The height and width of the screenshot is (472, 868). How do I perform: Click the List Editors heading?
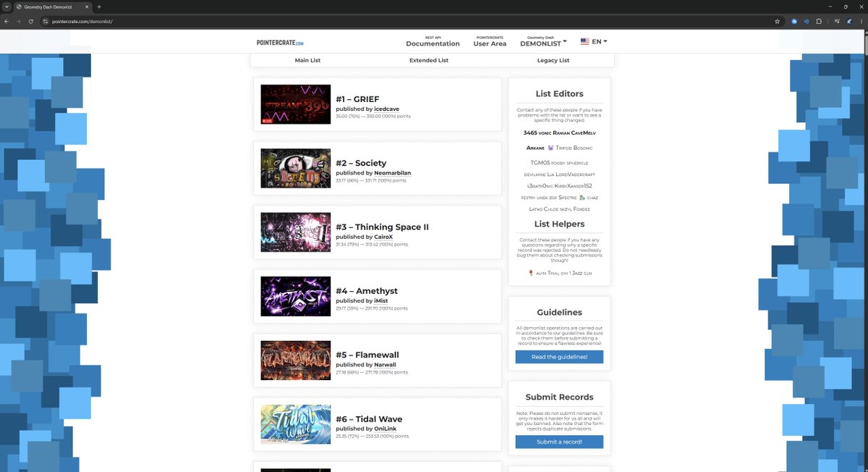pos(559,94)
